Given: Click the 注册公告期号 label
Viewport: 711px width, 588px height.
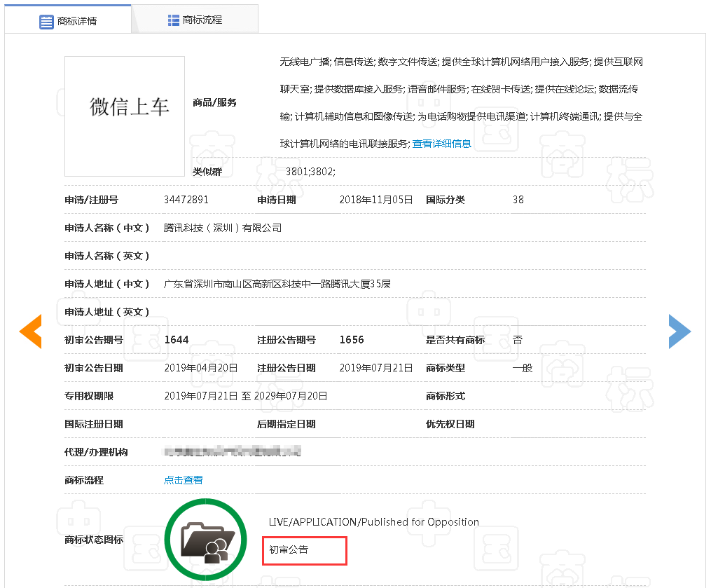Looking at the screenshot, I should [x=286, y=340].
